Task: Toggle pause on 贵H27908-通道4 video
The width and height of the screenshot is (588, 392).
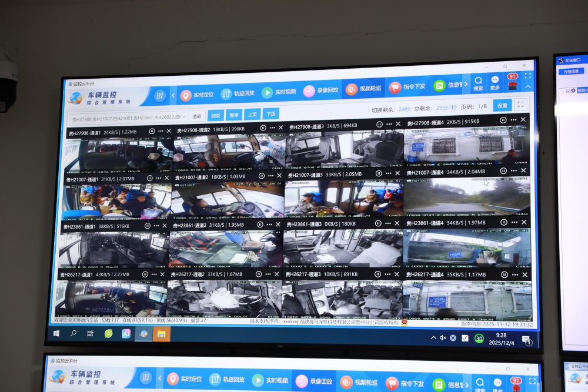Action: point(503,120)
